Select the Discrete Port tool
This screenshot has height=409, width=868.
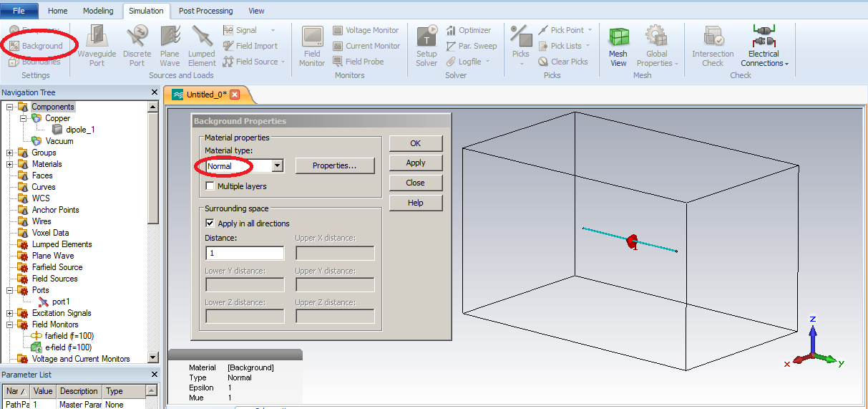point(137,47)
